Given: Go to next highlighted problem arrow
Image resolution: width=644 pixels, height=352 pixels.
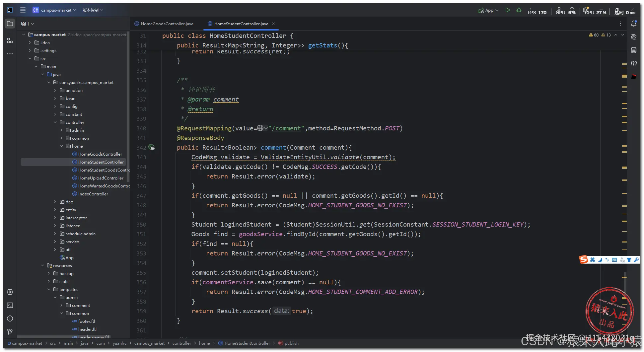Looking at the screenshot, I should coord(623,35).
